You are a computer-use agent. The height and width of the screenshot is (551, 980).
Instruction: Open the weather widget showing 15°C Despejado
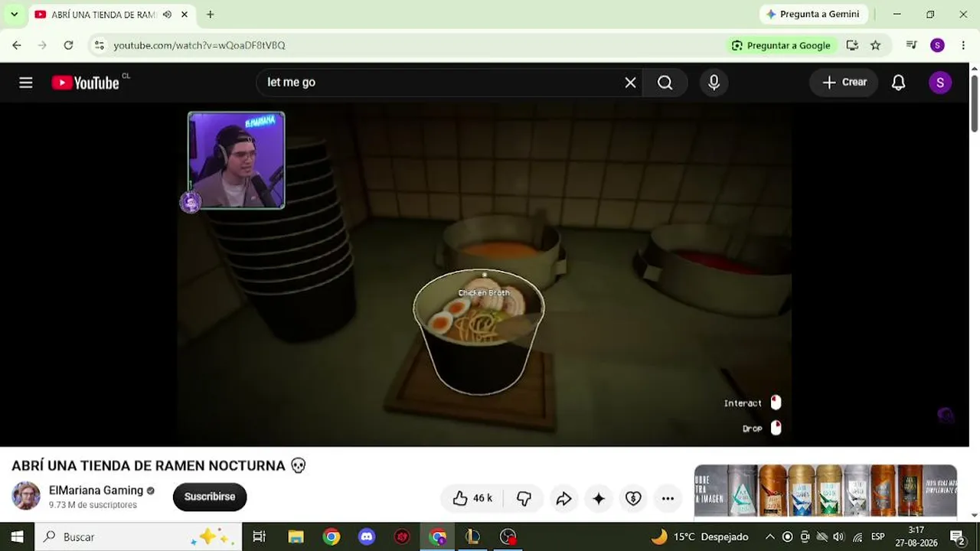700,536
